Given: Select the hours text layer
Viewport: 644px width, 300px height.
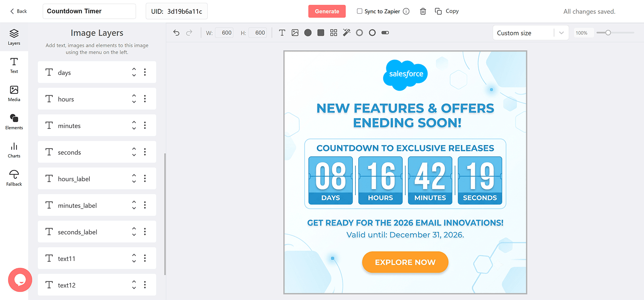Looking at the screenshot, I should pyautogui.click(x=97, y=99).
